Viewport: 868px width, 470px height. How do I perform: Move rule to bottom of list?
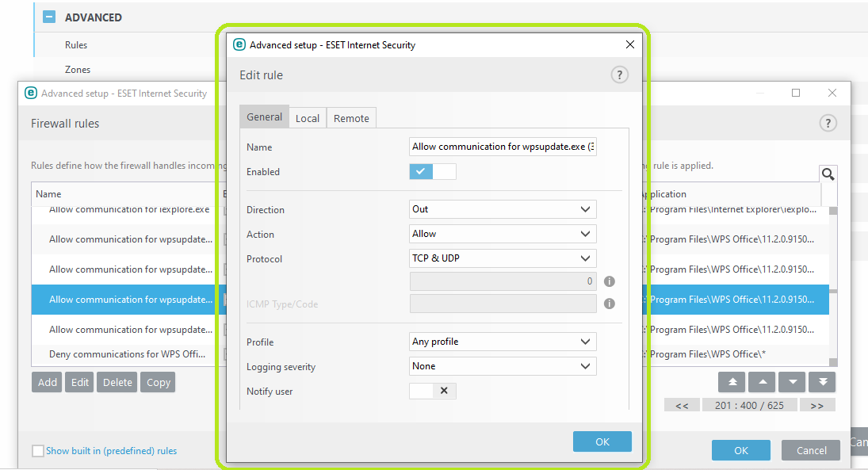[822, 382]
